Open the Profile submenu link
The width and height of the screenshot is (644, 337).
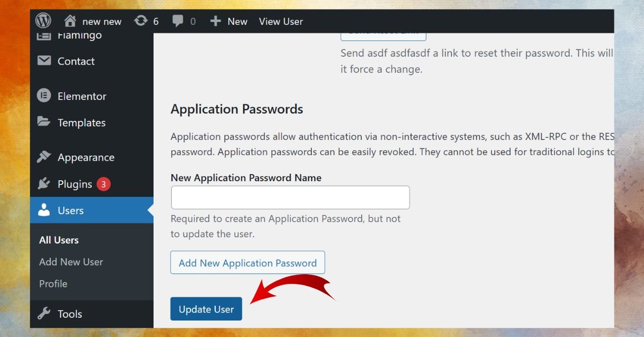(x=53, y=283)
